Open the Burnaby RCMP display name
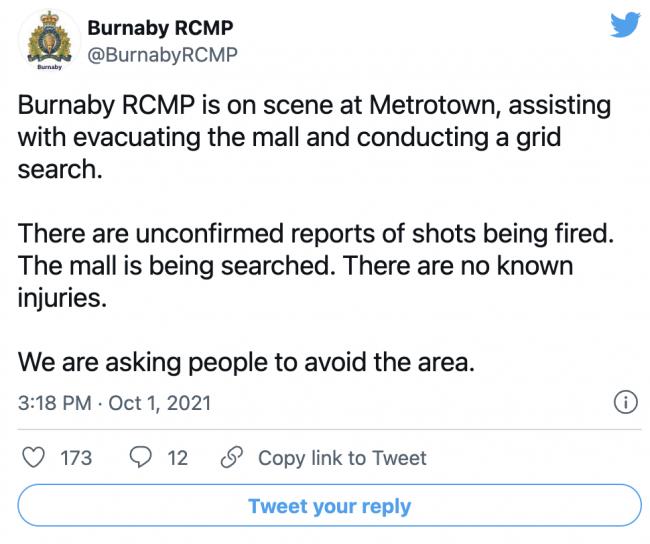 [160, 28]
